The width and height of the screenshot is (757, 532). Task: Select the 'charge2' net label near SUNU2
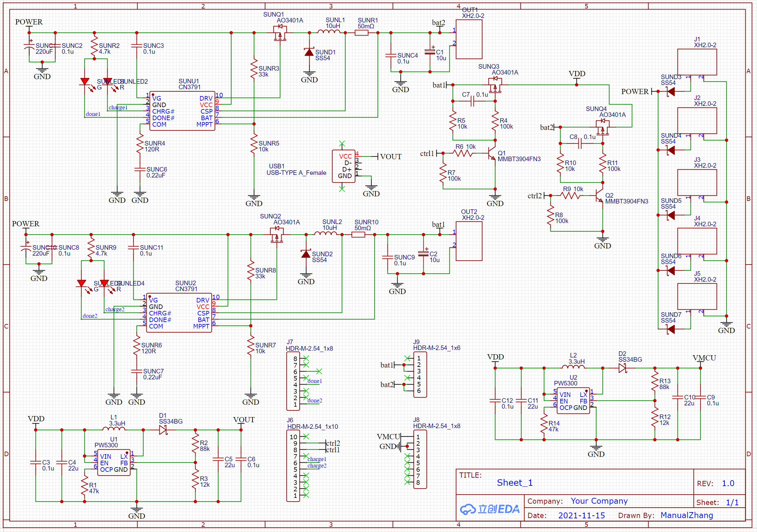pyautogui.click(x=115, y=309)
